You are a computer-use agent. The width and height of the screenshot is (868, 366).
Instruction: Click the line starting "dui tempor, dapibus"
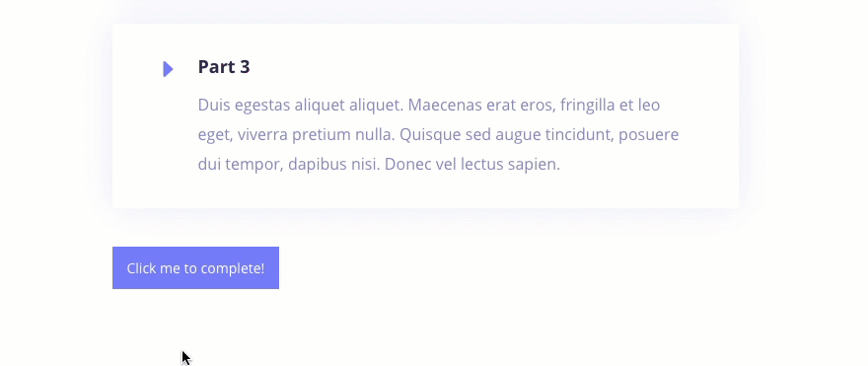(x=379, y=165)
